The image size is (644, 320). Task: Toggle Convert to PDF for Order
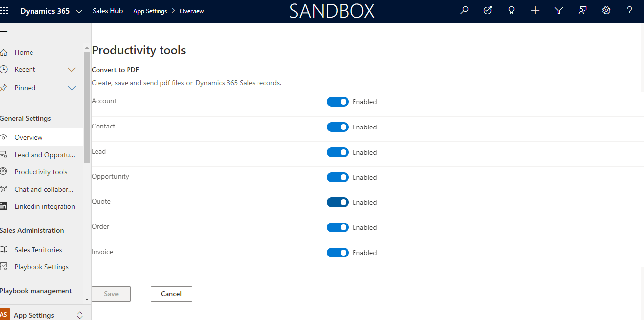[338, 227]
